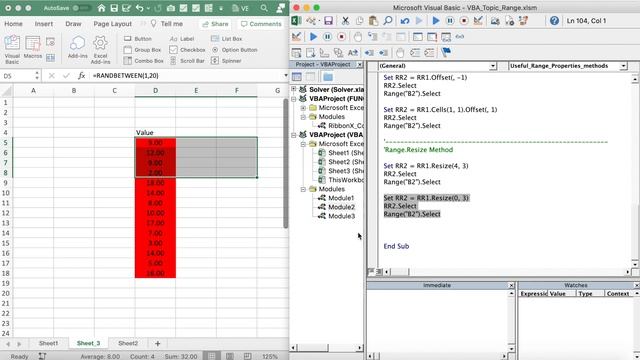Image resolution: width=640 pixels, height=360 pixels.
Task: Switch to the Sheet1 tab
Action: (49, 343)
